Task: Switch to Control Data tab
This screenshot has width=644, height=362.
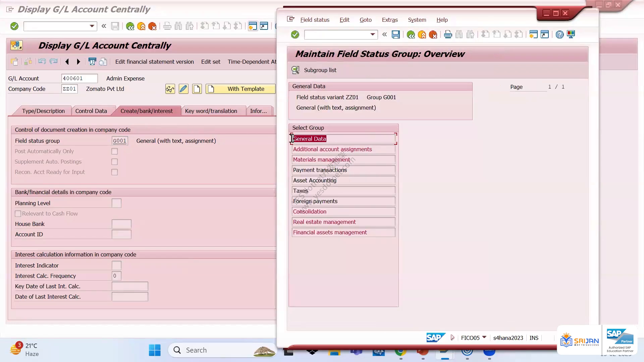Action: 91,111
